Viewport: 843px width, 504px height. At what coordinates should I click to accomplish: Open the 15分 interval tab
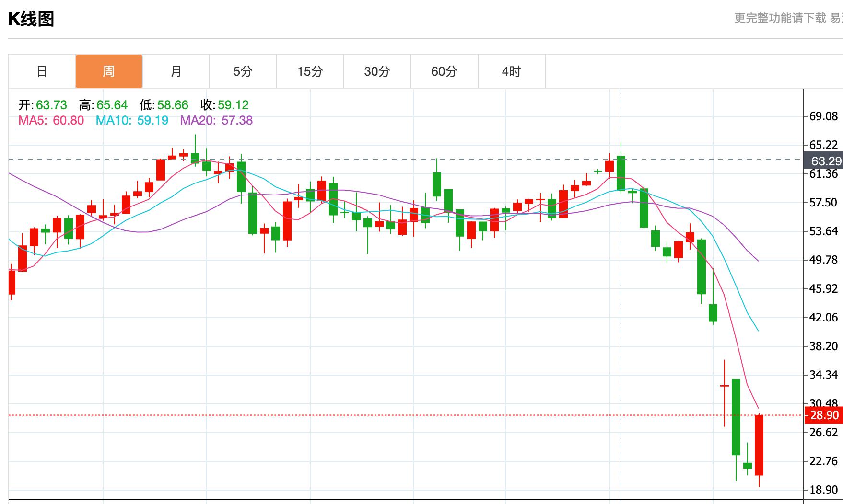310,71
